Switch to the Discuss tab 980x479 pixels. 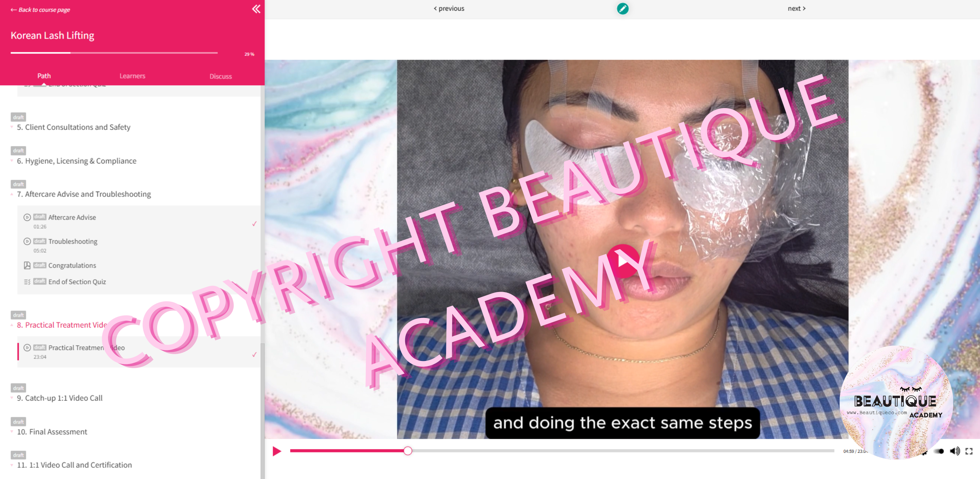point(220,76)
